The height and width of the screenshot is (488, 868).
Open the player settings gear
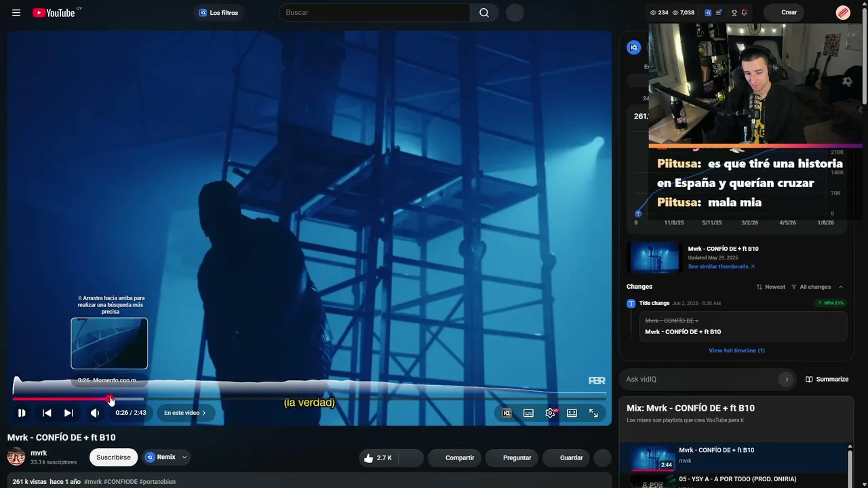click(550, 413)
